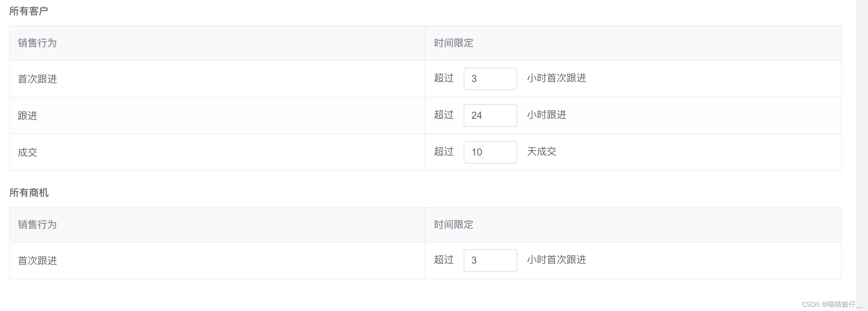Click the 销售行为 header in the 所有商机 table
The image size is (868, 311).
(37, 224)
